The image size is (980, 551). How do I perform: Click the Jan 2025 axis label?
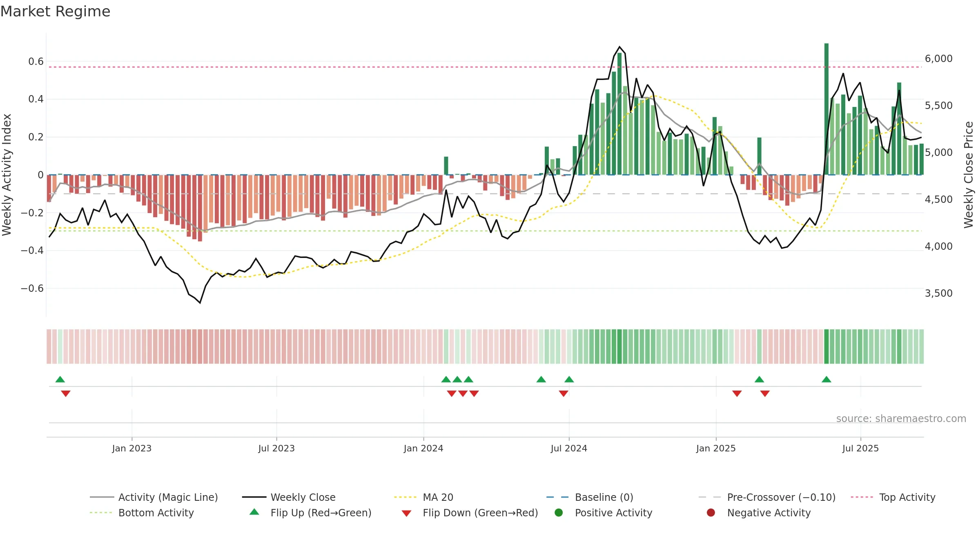[x=716, y=449]
